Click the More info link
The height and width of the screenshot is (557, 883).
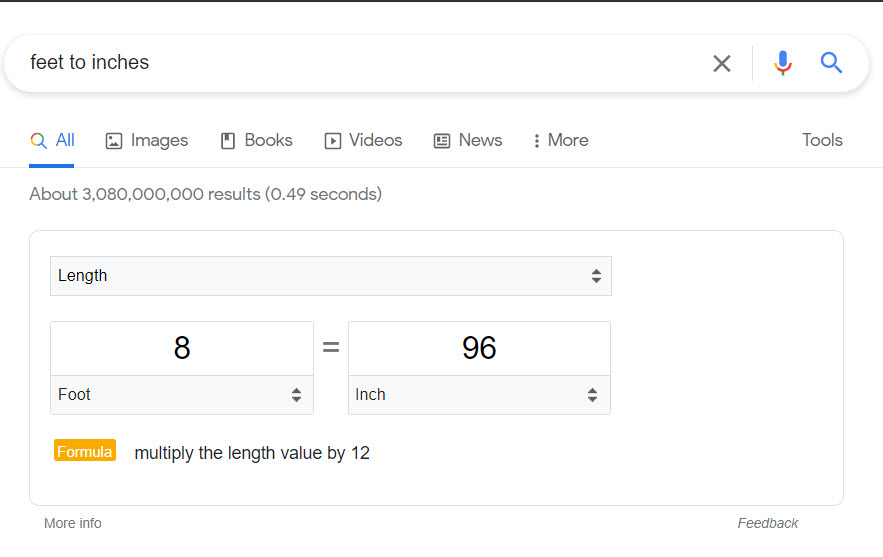point(73,523)
